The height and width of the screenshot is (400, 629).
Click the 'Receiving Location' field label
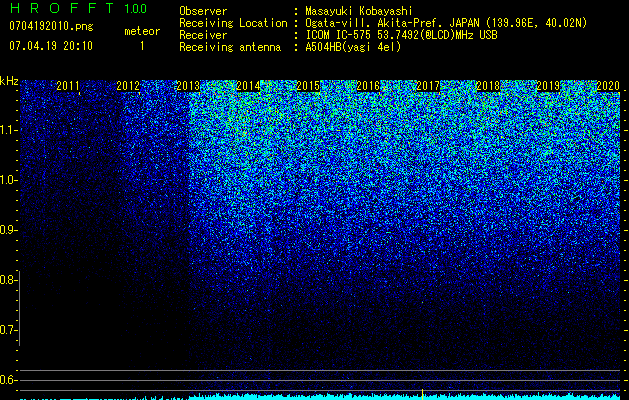233,23
